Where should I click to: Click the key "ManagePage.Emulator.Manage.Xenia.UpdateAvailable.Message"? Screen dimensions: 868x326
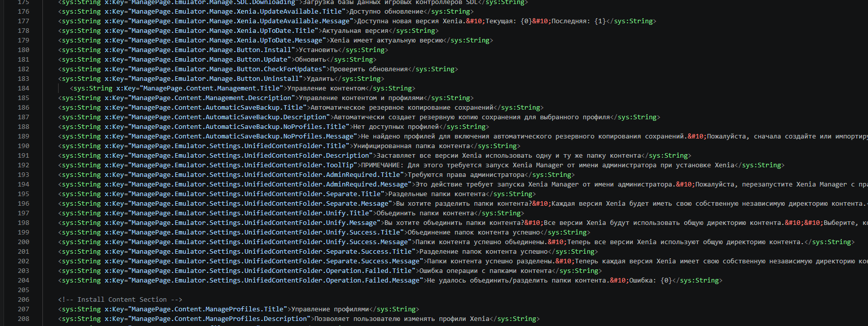point(241,21)
